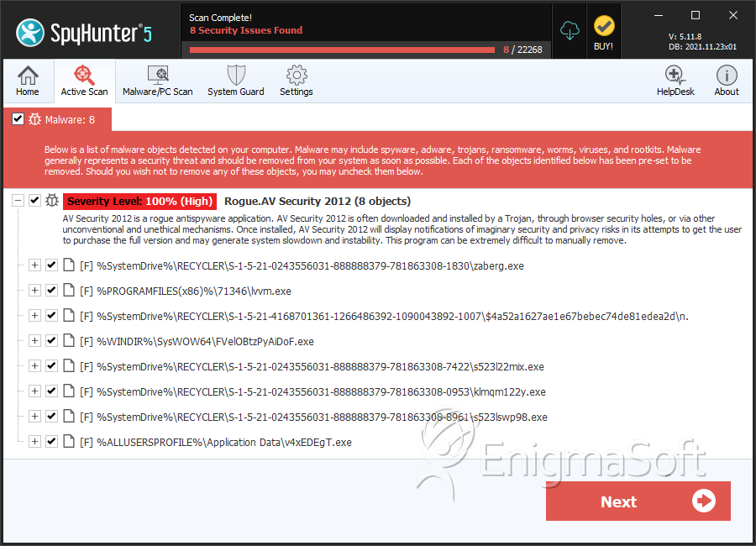Open Malware/PC Scan section
The width and height of the screenshot is (756, 546).
coord(158,81)
